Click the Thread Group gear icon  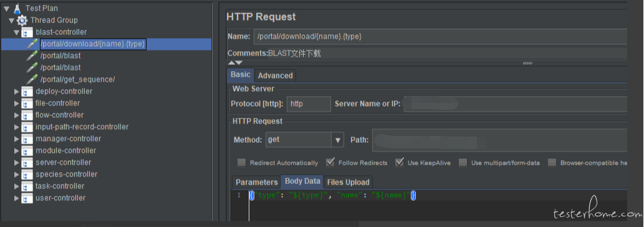click(x=22, y=20)
